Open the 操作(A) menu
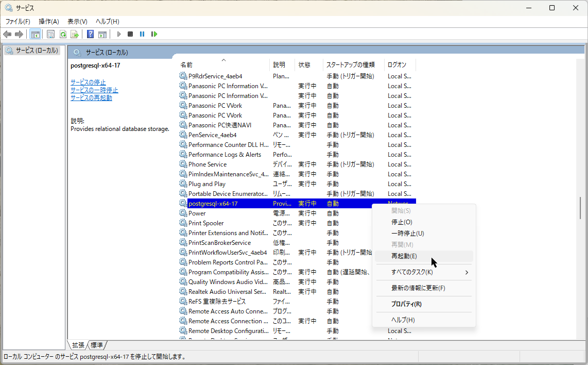588x365 pixels. coord(49,21)
